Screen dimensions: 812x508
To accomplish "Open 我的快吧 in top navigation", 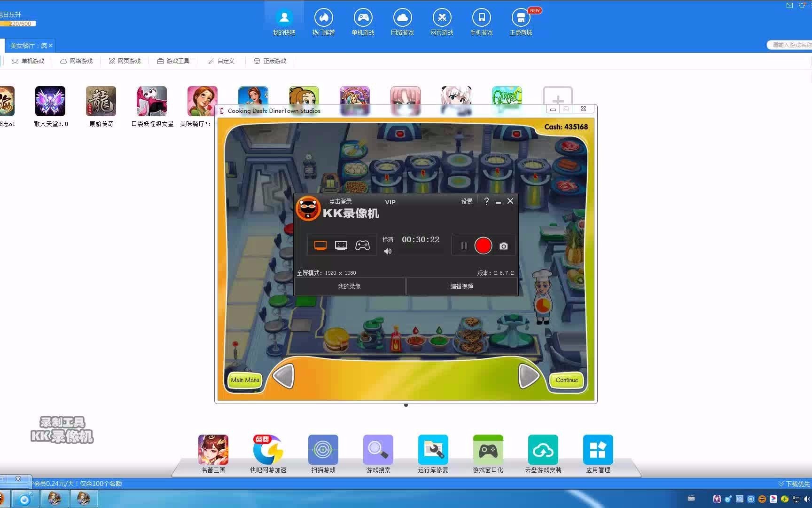I will coord(284,22).
